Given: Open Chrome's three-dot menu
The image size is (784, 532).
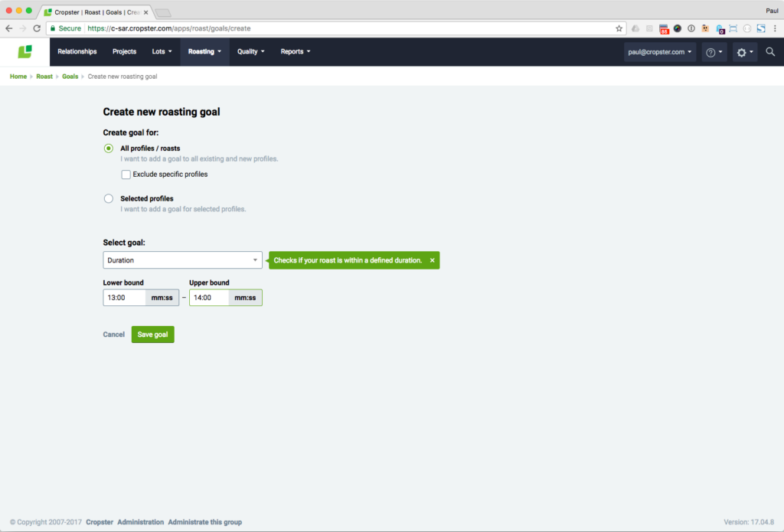Looking at the screenshot, I should 775,28.
